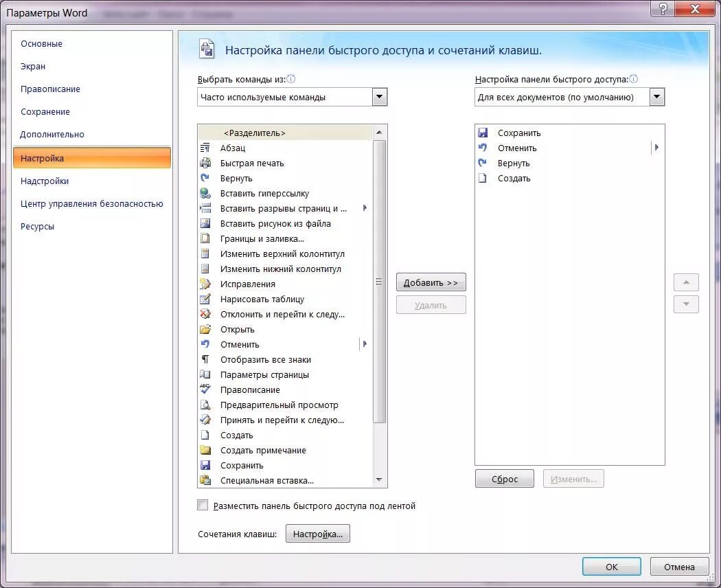Click the Быстрая печать printer icon
Screen dimensions: 721x588
click(205, 163)
